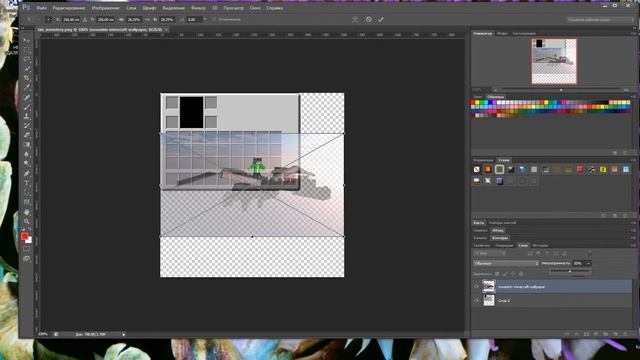
Task: Select the Dodge tool
Action: (27, 164)
